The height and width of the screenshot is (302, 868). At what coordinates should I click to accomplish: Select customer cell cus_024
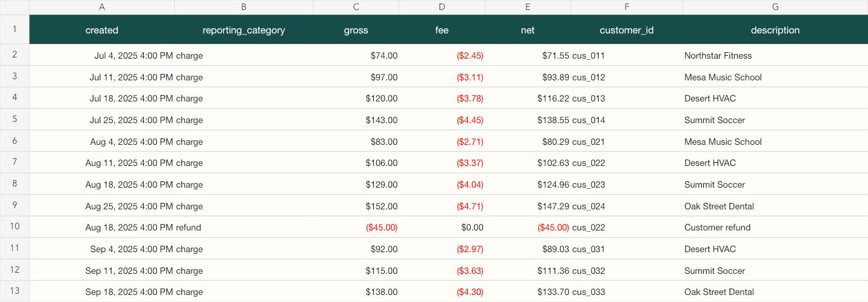pos(627,206)
